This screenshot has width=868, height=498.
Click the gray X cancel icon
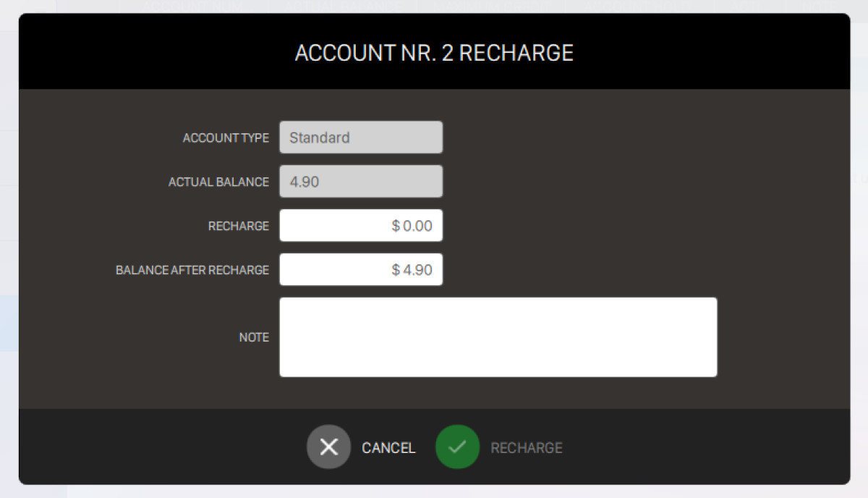pos(328,447)
